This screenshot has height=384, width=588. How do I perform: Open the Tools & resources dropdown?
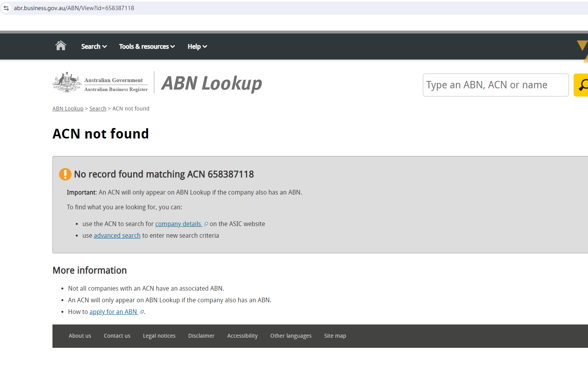coord(147,47)
